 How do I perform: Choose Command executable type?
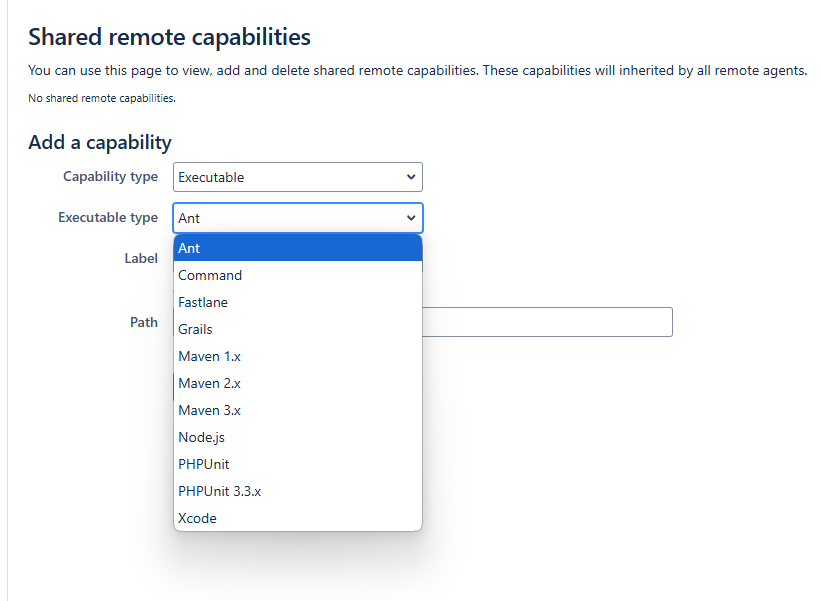pyautogui.click(x=298, y=275)
